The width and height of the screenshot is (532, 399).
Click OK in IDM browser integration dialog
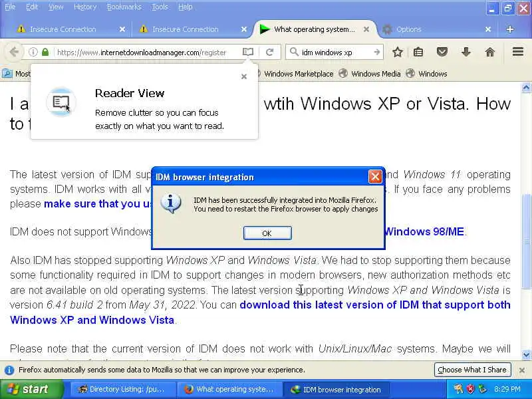(x=267, y=233)
